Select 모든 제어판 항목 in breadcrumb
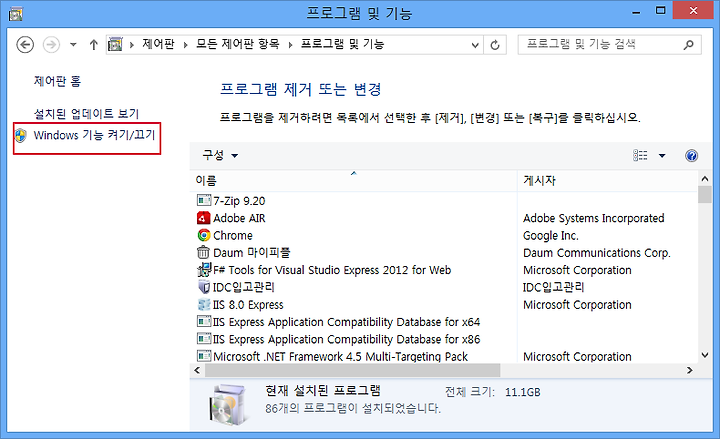Image resolution: width=720 pixels, height=439 pixels. [237, 44]
